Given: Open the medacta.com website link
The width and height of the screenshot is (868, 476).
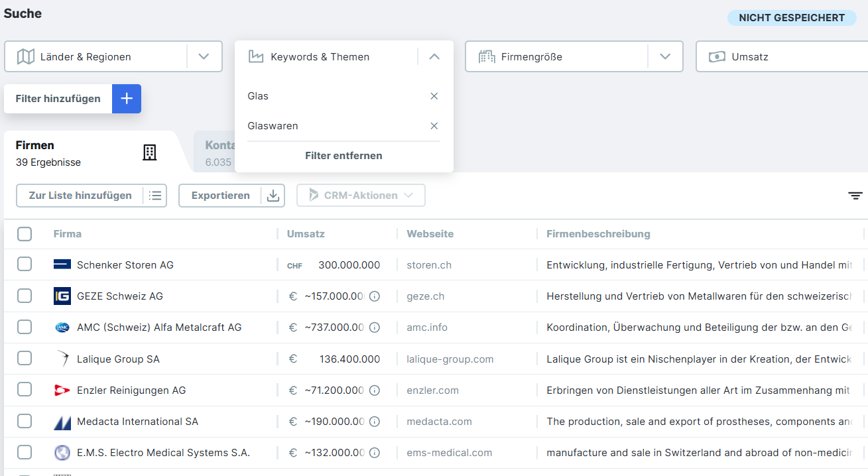Looking at the screenshot, I should [x=440, y=422].
